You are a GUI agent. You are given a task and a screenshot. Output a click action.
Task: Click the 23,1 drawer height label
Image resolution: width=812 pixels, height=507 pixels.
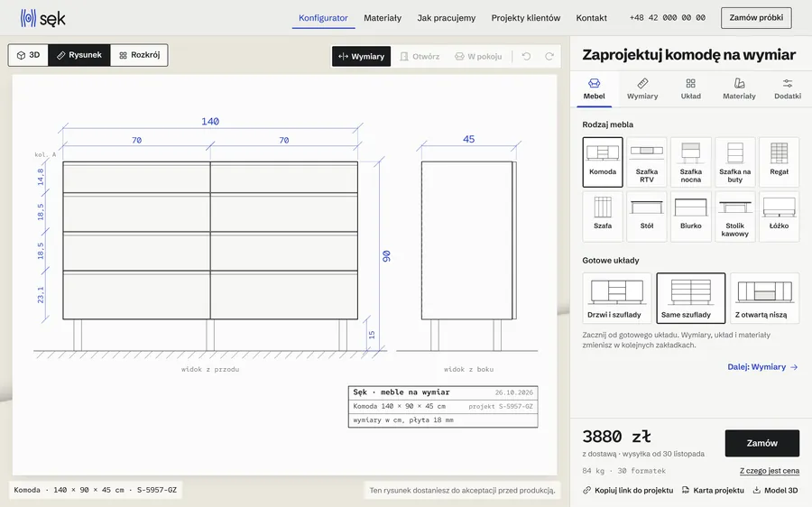41,295
